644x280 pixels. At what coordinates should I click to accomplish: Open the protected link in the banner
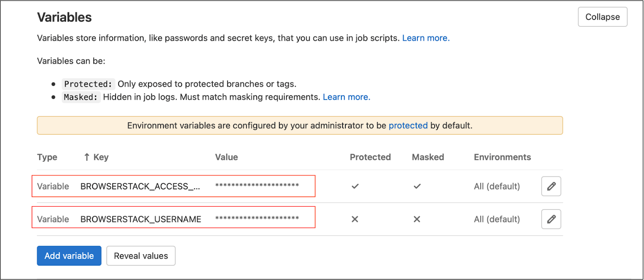coord(408,125)
